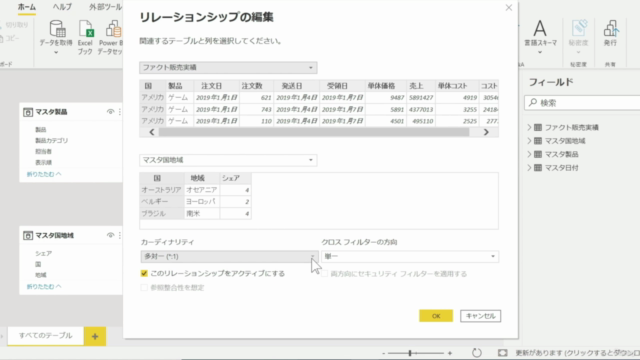Select the すべてのテーブル layout tab
This screenshot has width=640, height=360.
(x=46, y=336)
